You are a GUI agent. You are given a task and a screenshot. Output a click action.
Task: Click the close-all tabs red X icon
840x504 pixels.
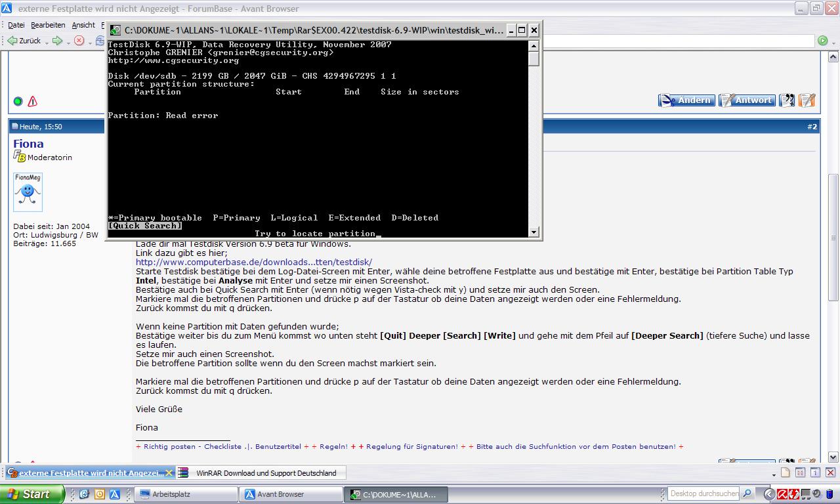pyautogui.click(x=830, y=472)
